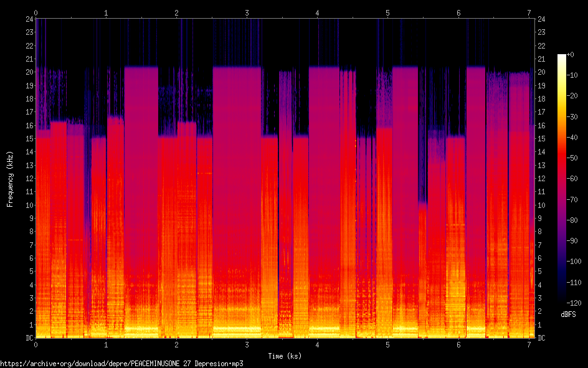Screen dimensions: 588x368
Task: Click "5" on the right frequency axis
Action: click(539, 271)
